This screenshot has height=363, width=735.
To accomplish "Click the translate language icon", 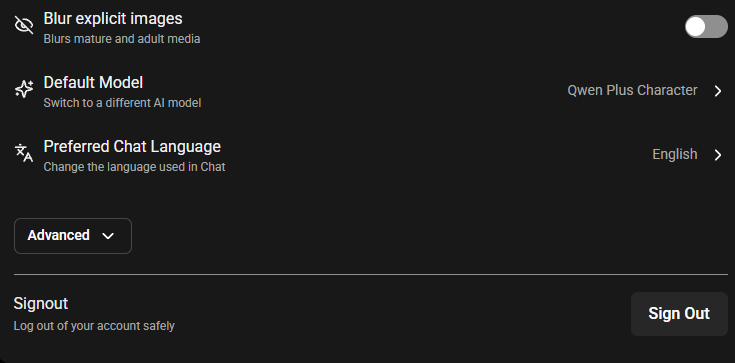I will (24, 153).
